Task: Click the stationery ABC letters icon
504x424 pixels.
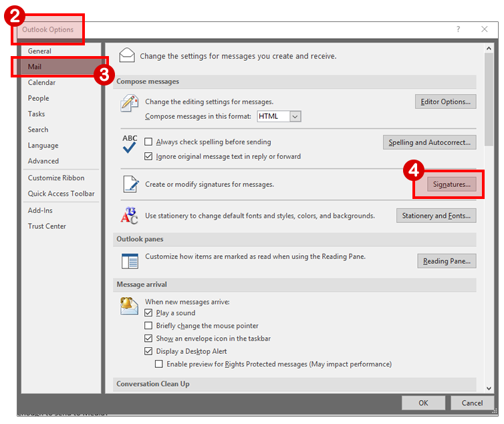Action: click(x=129, y=216)
